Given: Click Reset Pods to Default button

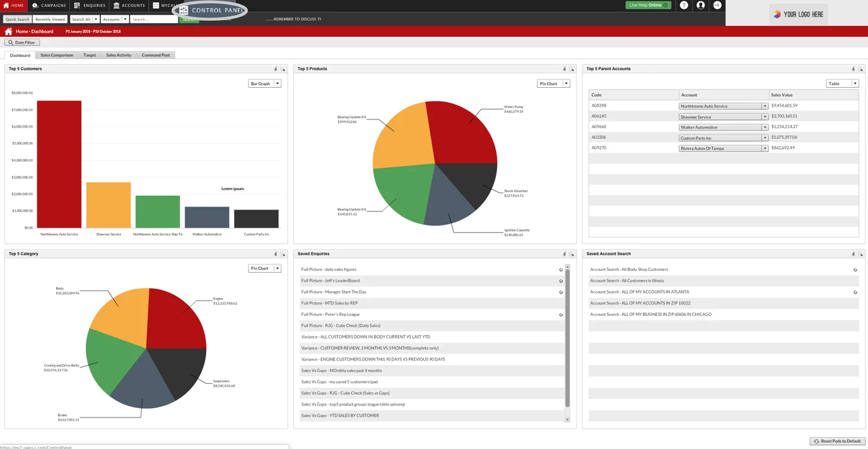Looking at the screenshot, I should (837, 441).
